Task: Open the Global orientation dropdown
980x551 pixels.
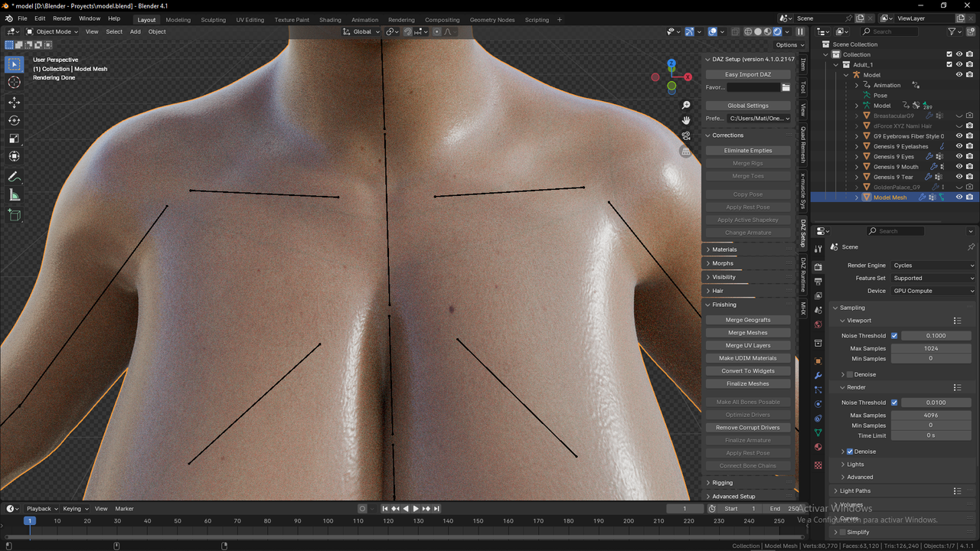Action: point(361,31)
